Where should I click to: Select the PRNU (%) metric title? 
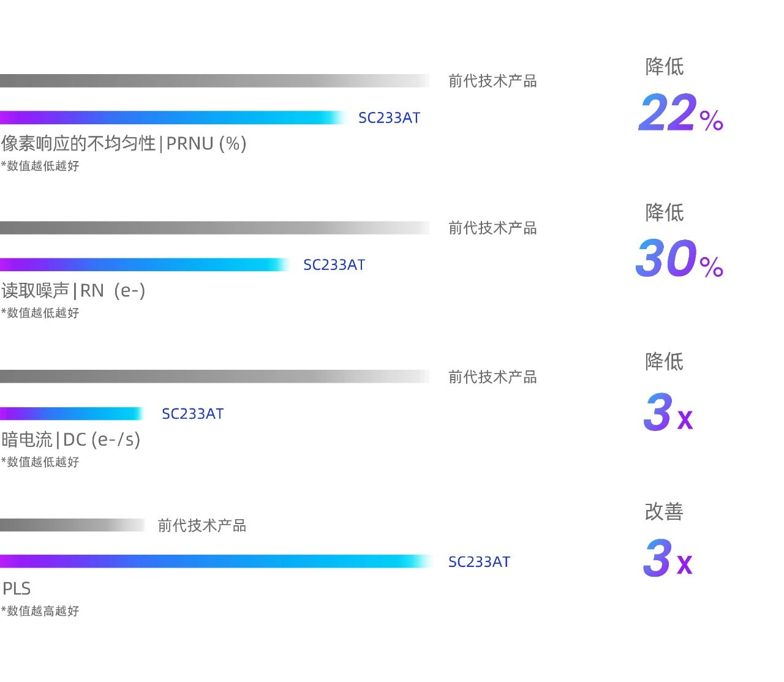(x=124, y=143)
